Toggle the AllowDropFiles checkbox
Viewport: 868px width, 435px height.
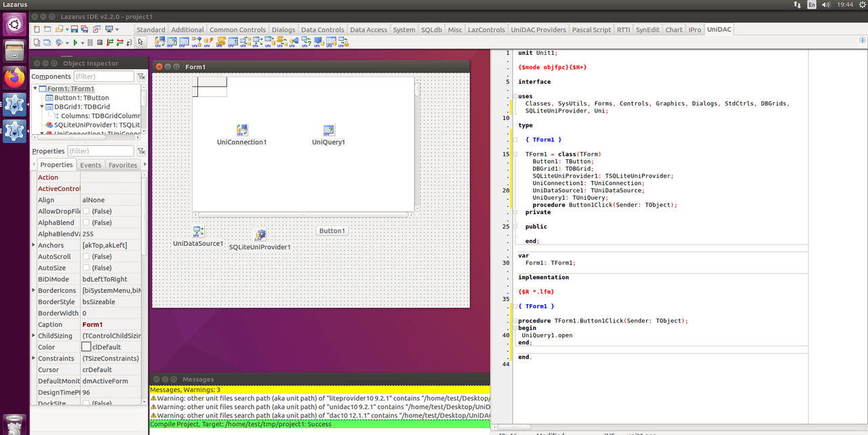coord(86,211)
